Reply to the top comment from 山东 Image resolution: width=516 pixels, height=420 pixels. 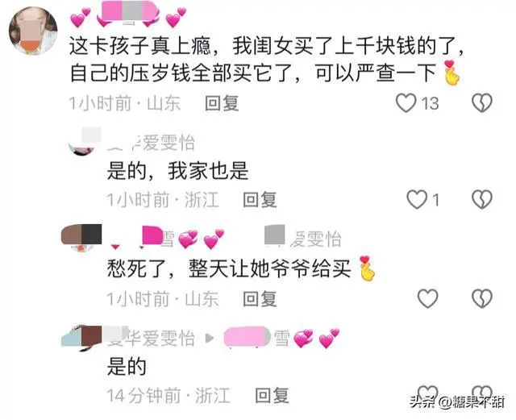[222, 103]
